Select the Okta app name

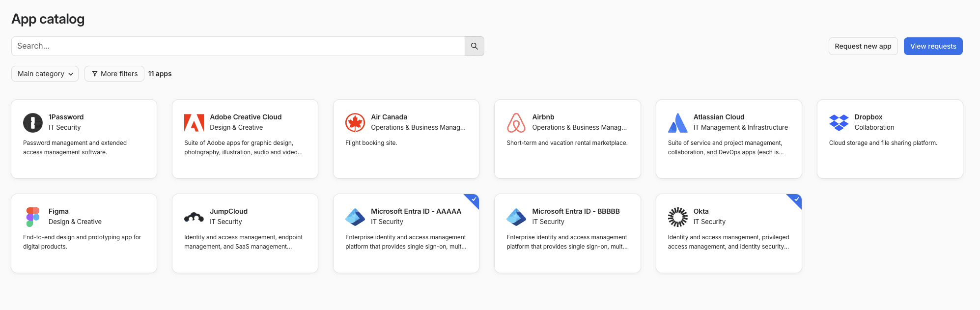(x=701, y=211)
